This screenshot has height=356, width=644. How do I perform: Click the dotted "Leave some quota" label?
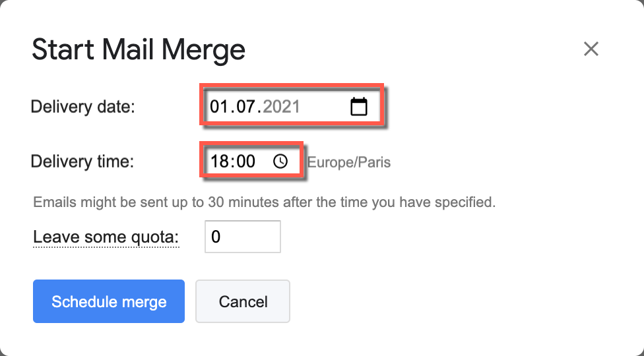point(106,237)
